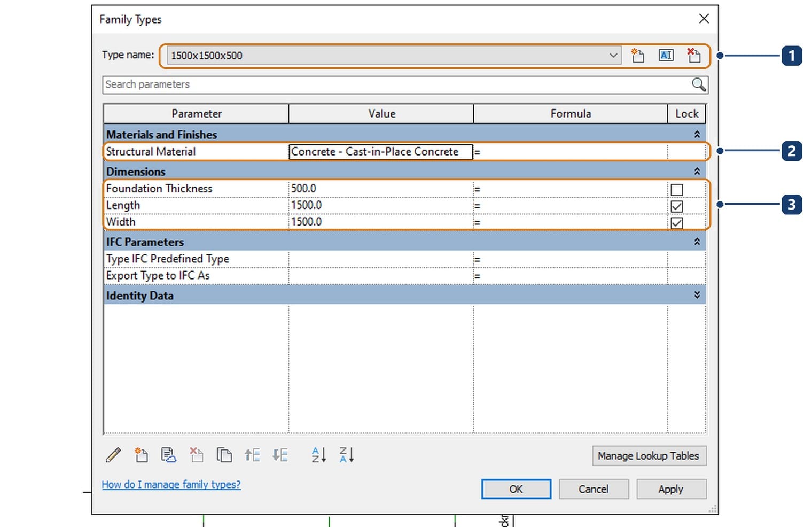Screen dimensions: 812x527
Task: Click the formula cell for Foundation Thickness
Action: (570, 189)
